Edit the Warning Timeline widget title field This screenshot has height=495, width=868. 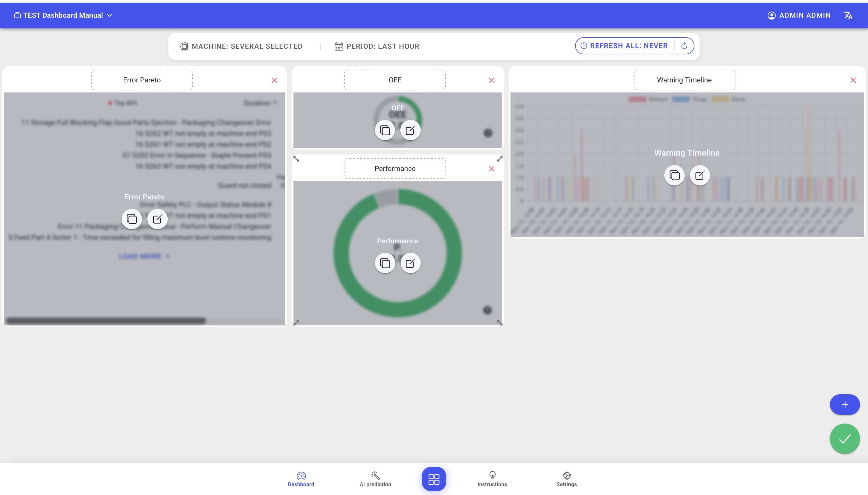[684, 80]
